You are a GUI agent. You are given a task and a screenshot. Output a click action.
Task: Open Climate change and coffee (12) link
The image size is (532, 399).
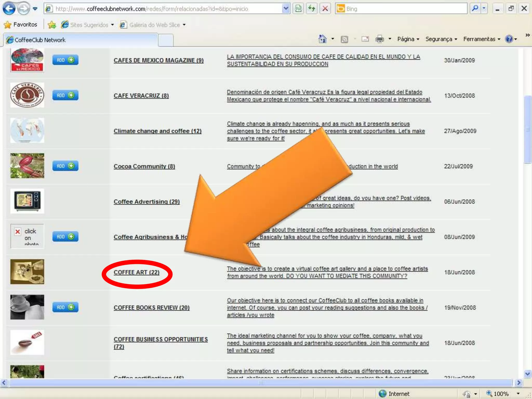point(157,131)
